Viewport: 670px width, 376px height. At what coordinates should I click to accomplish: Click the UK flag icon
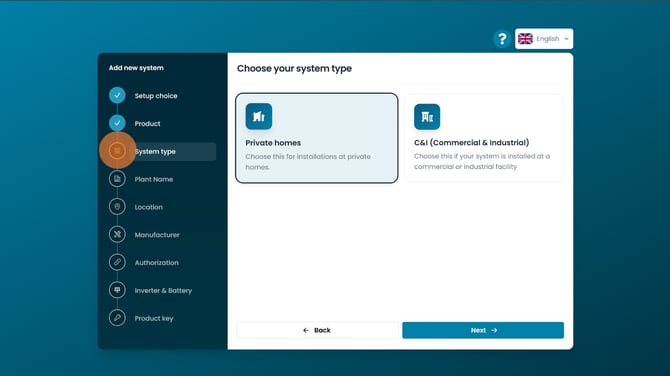pos(525,39)
